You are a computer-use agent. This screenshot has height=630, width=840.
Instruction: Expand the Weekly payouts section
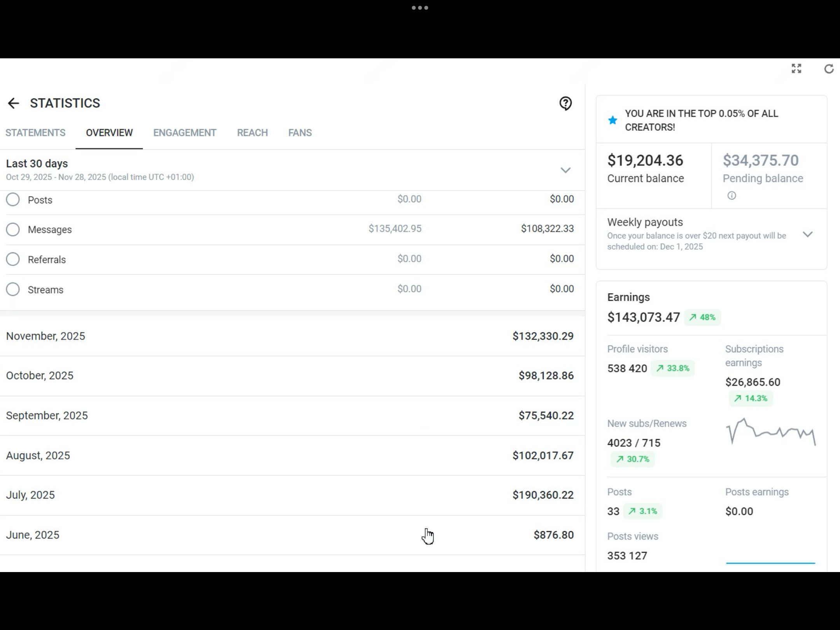pyautogui.click(x=808, y=234)
